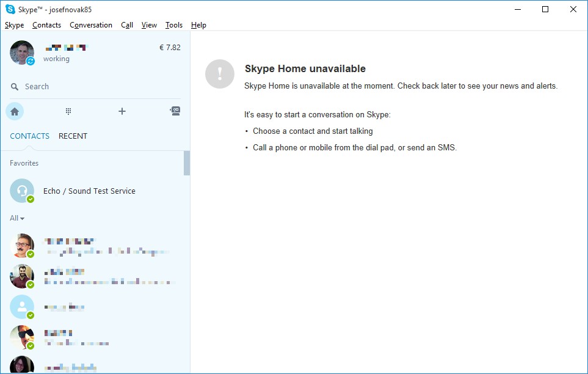
Task: Select the contact avatar with glasses and mustache
Action: (x=22, y=246)
